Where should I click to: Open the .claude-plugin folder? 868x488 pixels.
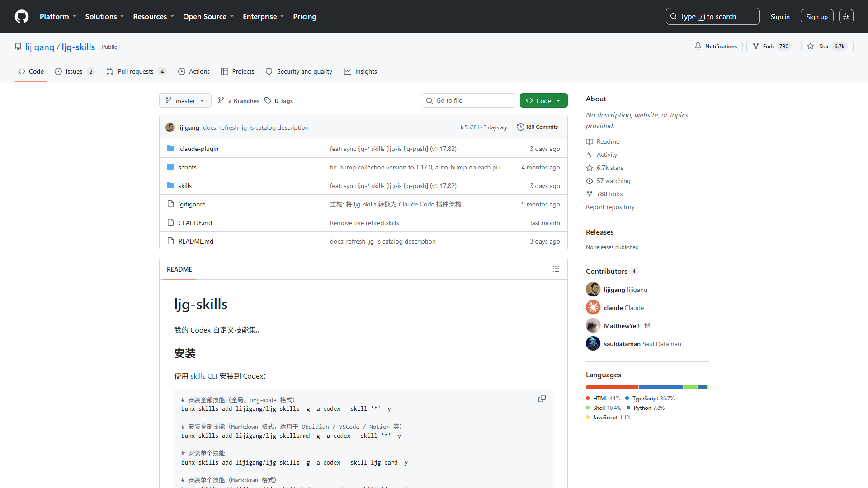coord(198,149)
